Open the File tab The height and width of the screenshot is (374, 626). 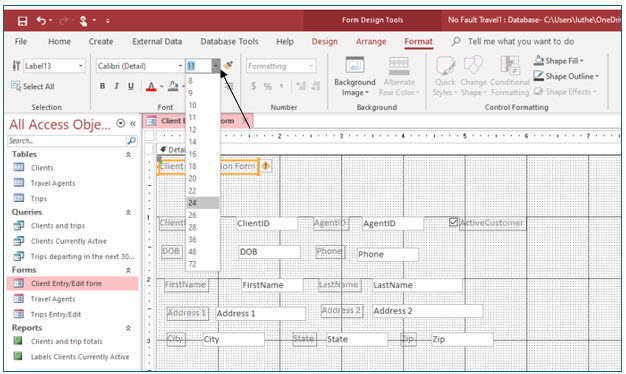click(21, 42)
